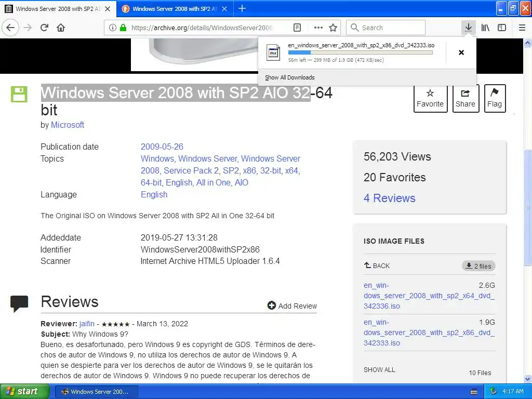Show sidebars icon in toolbar

(501, 28)
